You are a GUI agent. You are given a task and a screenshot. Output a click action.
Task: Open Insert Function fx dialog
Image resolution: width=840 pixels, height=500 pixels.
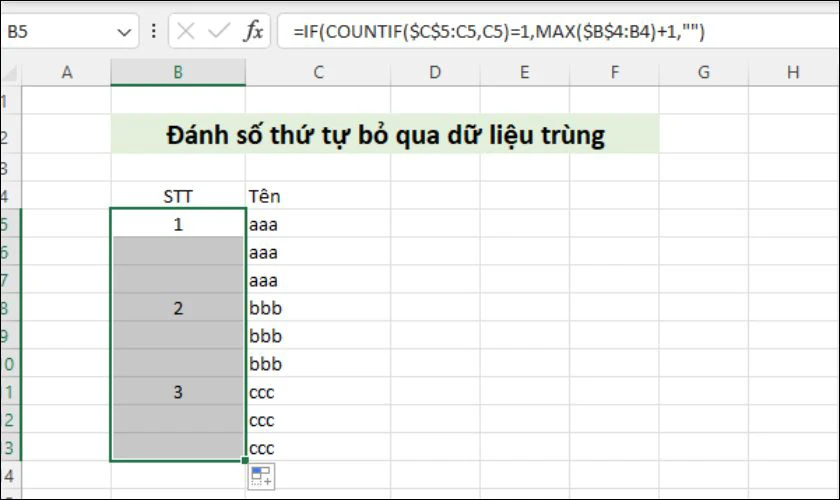tap(253, 31)
